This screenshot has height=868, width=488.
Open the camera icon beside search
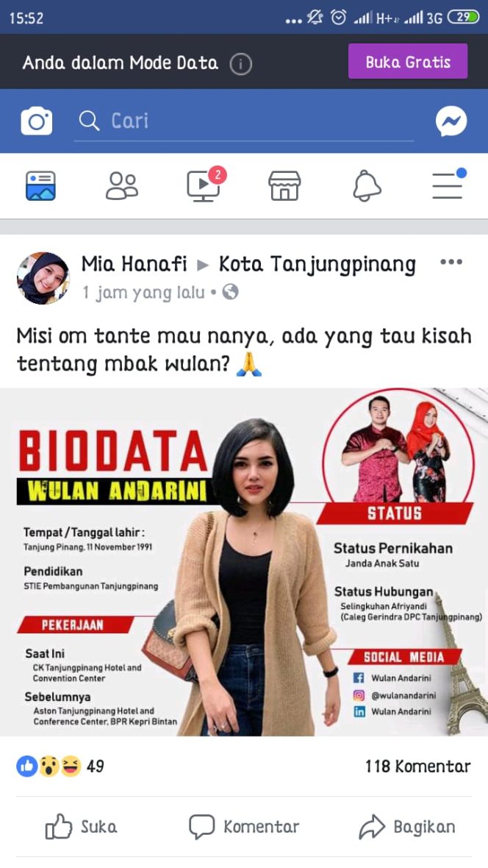click(37, 121)
